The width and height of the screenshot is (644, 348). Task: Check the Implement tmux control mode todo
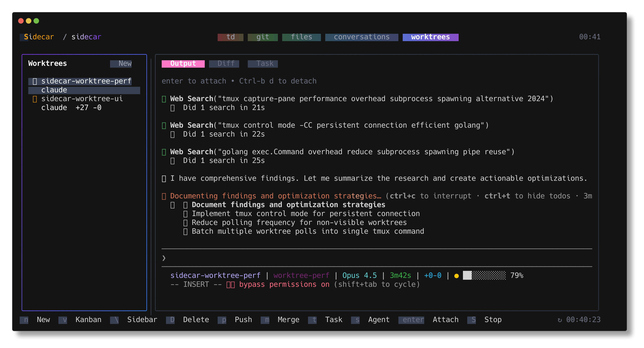click(186, 214)
